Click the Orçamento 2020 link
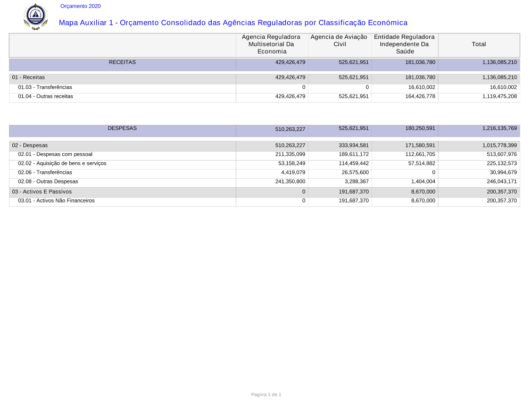 (80, 6)
